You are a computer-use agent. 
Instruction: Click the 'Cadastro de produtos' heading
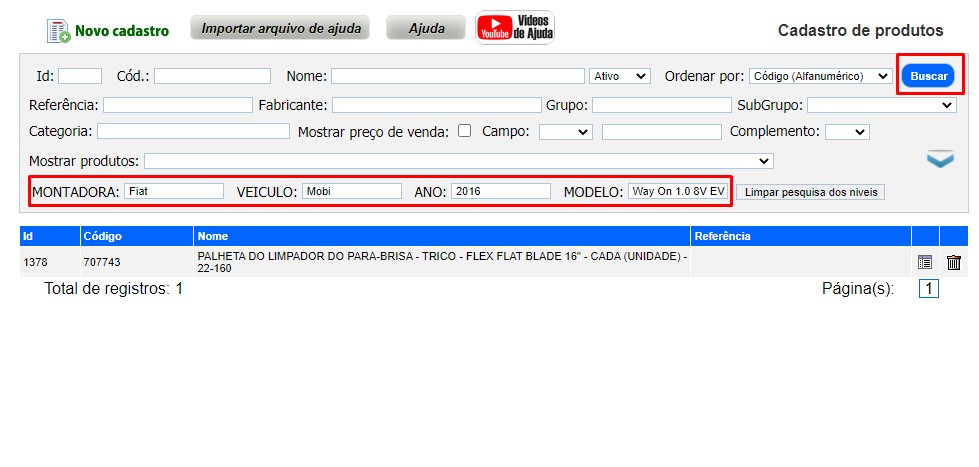(x=860, y=30)
